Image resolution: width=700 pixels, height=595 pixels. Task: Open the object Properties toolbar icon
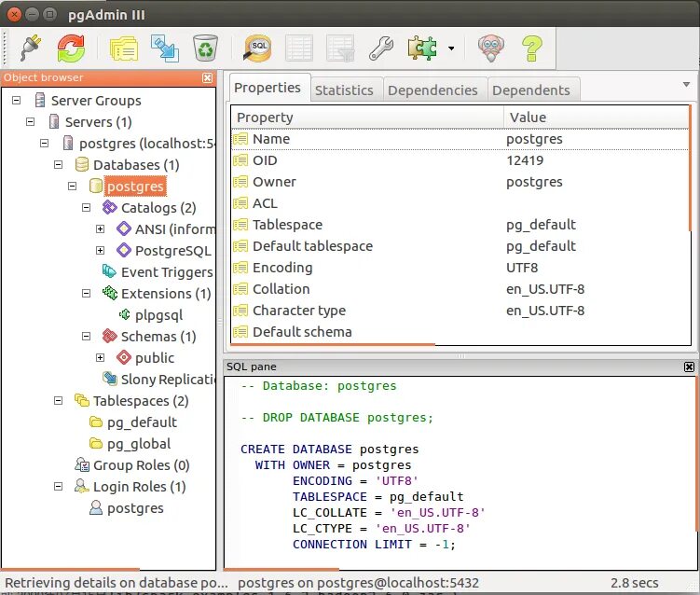point(124,48)
